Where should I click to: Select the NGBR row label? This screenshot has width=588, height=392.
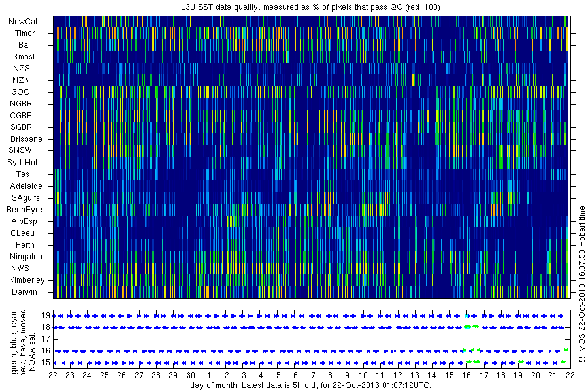[21, 103]
